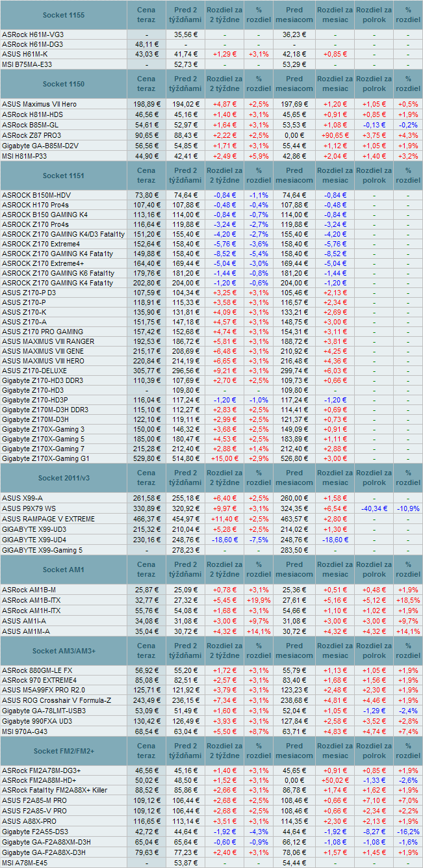Click ASUS ROG Crosshair V Formula-Z name
This screenshot has width=423, height=868.
[x=56, y=700]
